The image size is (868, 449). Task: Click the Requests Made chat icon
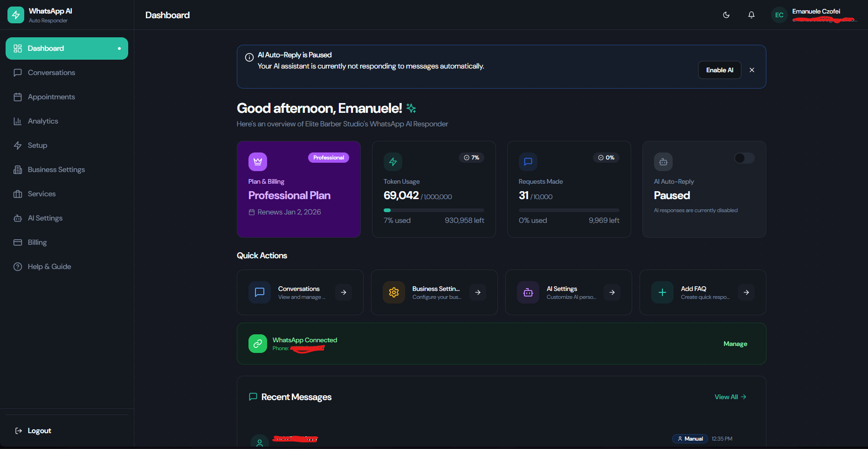[528, 162]
